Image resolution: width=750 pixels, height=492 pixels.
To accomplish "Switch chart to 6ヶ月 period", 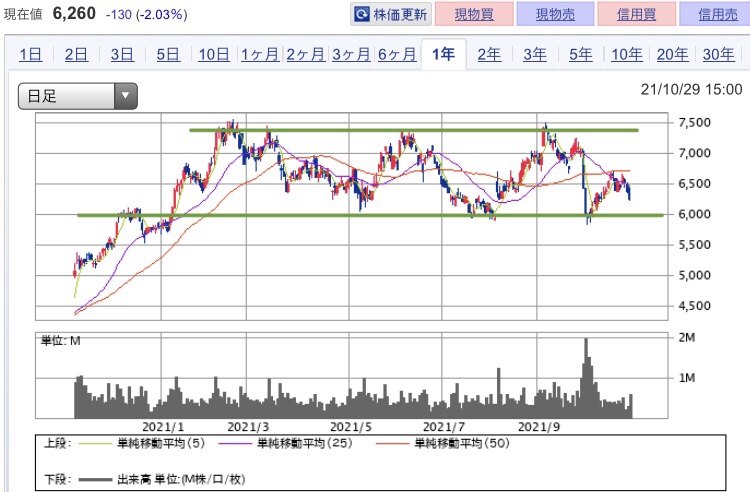I will [397, 55].
